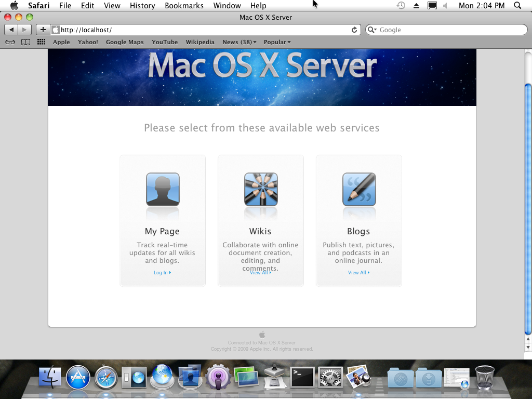Viewport: 532px width, 399px height.
Task: Go forward with the Safari forward arrow
Action: 25,30
